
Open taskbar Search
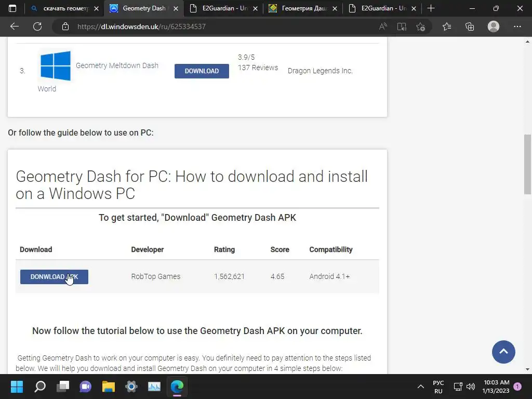(39, 387)
